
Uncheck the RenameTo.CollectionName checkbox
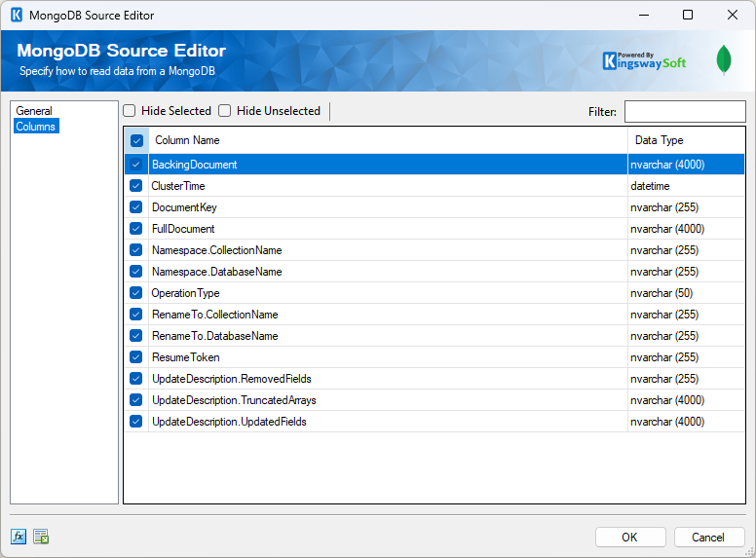[136, 315]
